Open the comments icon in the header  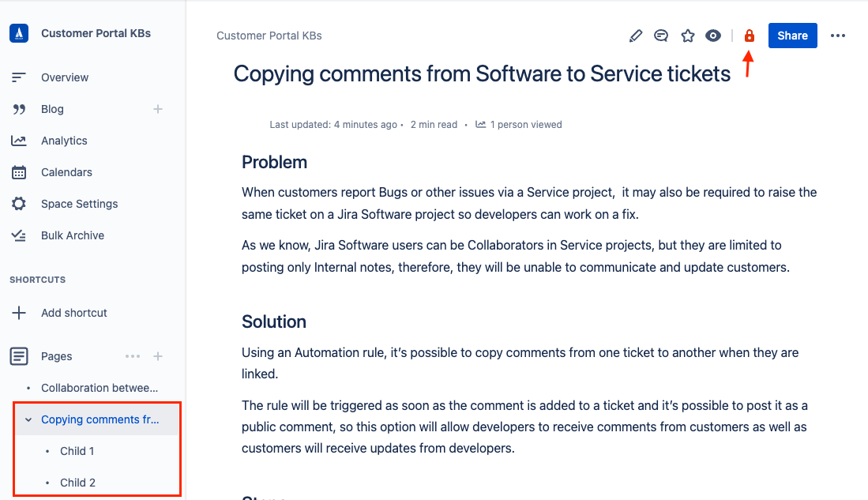(661, 36)
